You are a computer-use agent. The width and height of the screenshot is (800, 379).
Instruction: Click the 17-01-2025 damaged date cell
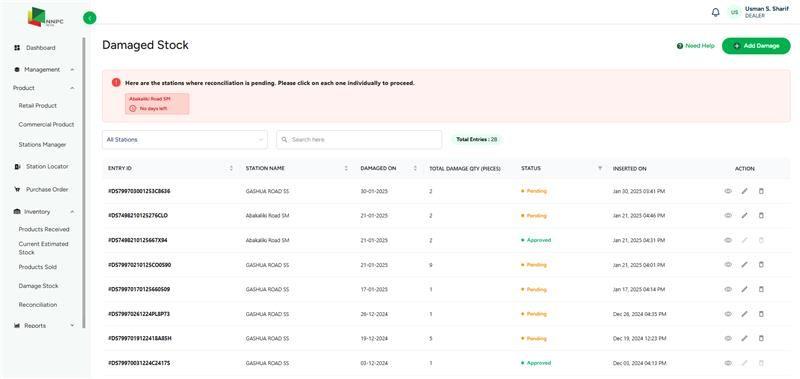coord(374,289)
